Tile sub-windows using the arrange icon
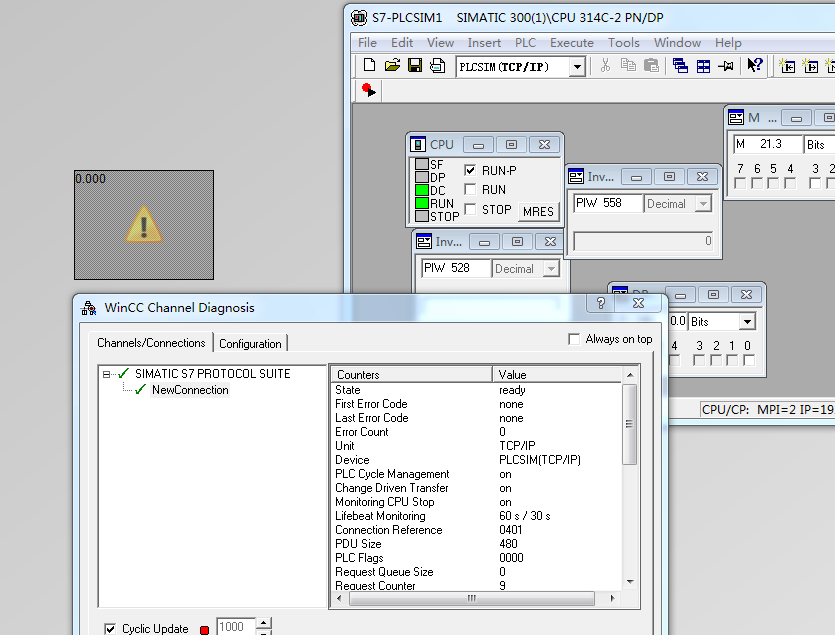The height and width of the screenshot is (635, 835). (703, 66)
